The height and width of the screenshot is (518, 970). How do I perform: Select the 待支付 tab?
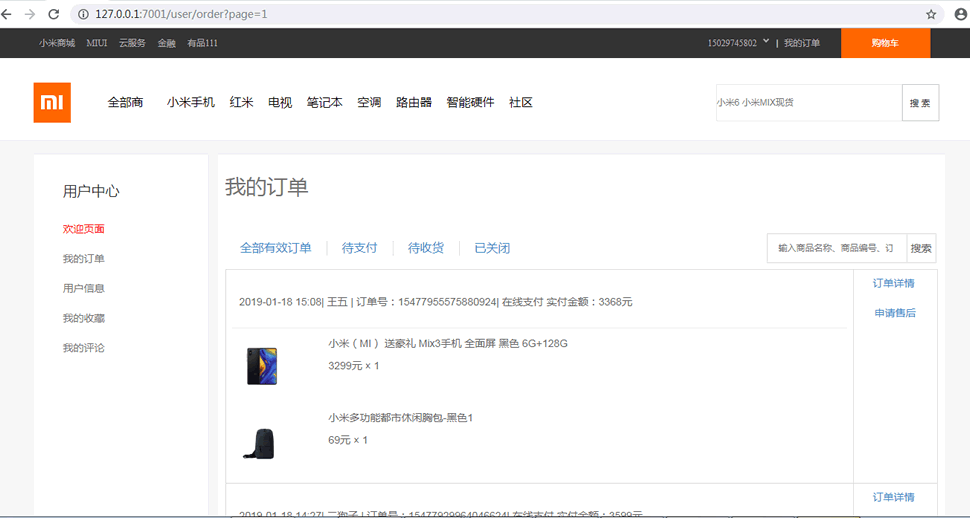tap(359, 248)
